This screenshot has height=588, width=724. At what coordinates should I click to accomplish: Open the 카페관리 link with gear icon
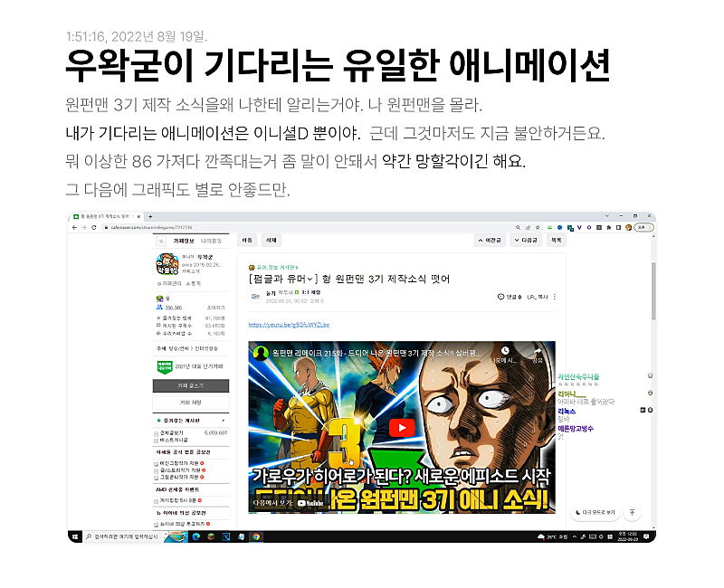coord(169,283)
